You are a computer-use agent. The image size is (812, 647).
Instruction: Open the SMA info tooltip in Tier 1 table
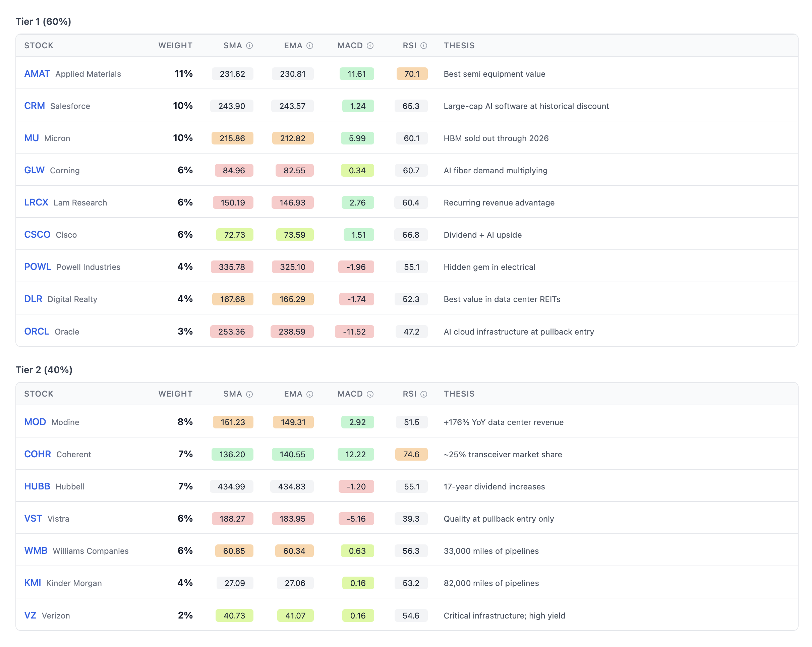coord(249,45)
